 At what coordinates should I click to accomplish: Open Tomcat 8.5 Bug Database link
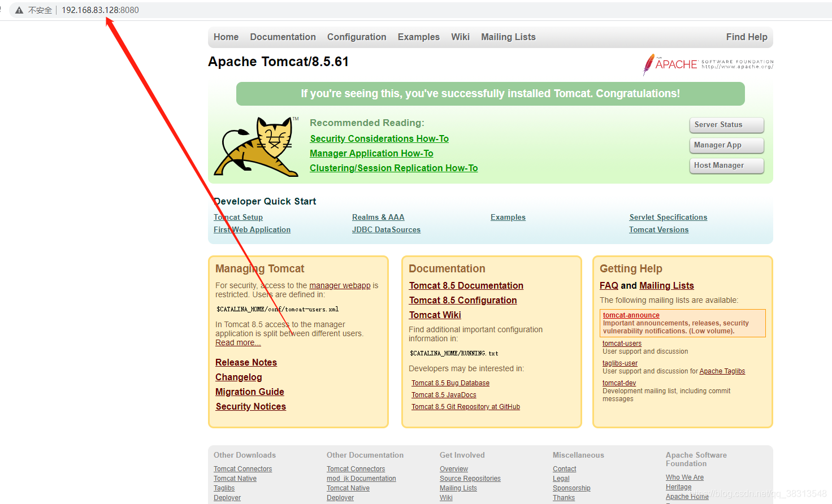tap(450, 383)
